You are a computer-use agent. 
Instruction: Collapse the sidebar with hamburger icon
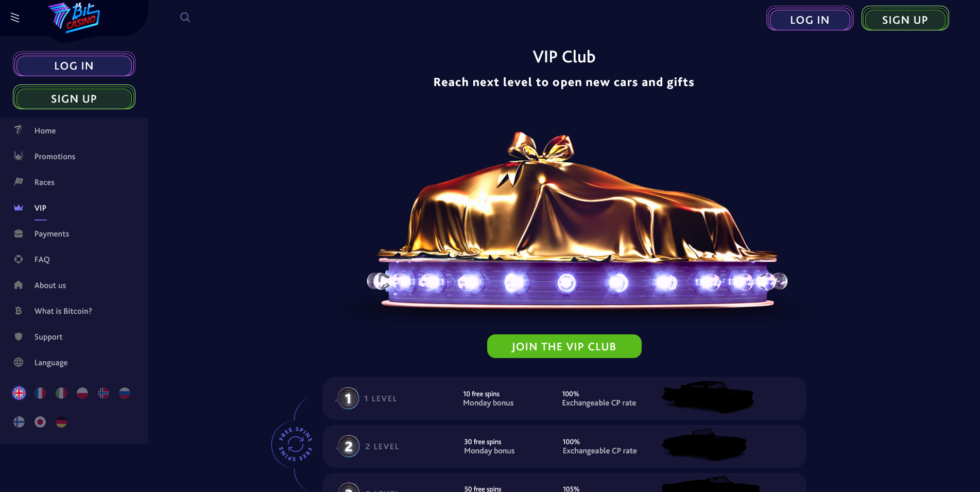click(x=15, y=18)
